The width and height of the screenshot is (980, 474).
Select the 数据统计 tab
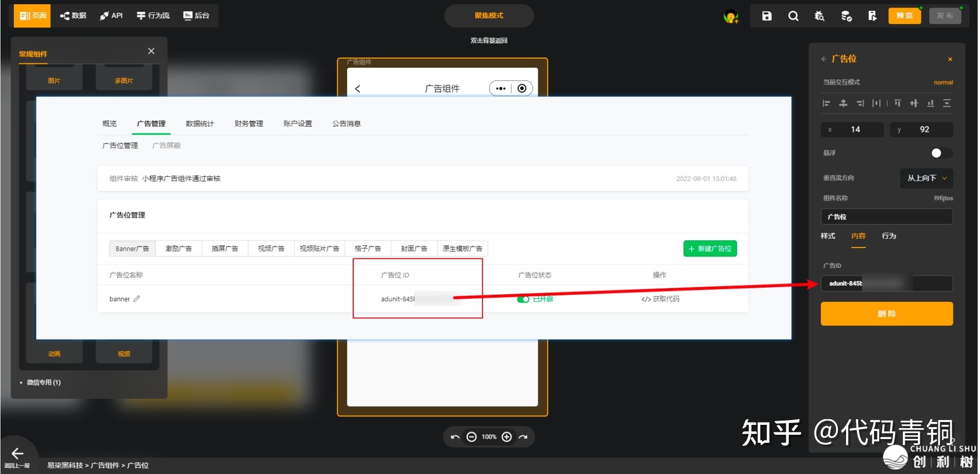pyautogui.click(x=200, y=124)
